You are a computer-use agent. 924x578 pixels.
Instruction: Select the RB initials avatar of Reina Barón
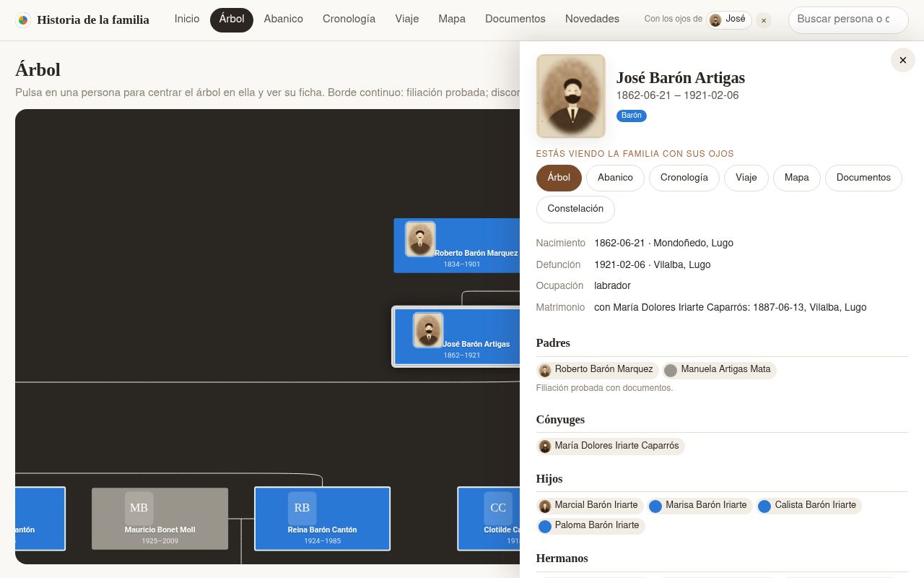(x=302, y=508)
